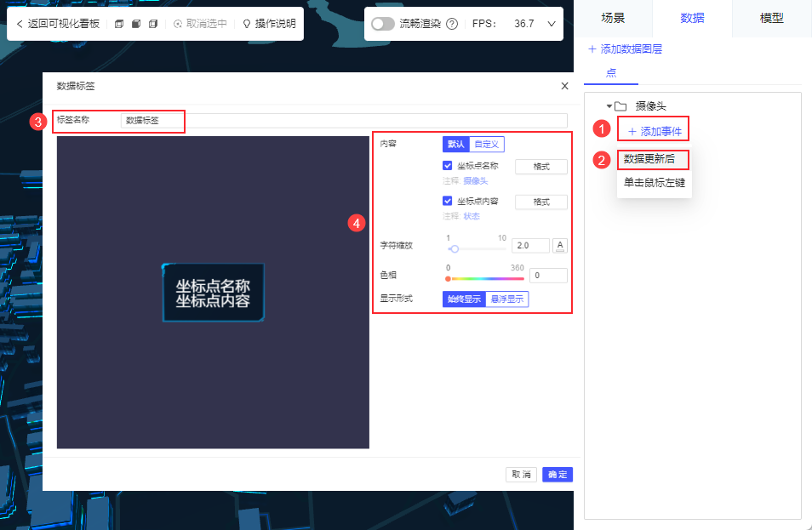Switch to the 数据 tab

coord(692,18)
